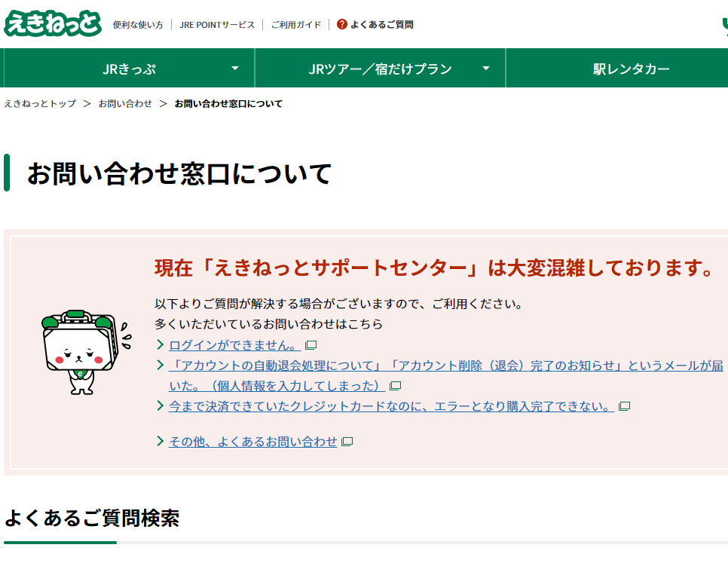Click 以下よりご質問が解決する場合 text line
Screen dimensions: 728x563
339,304
